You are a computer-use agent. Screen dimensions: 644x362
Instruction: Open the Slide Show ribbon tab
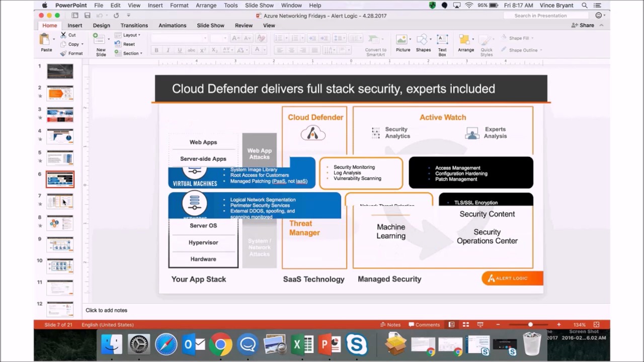pos(210,25)
